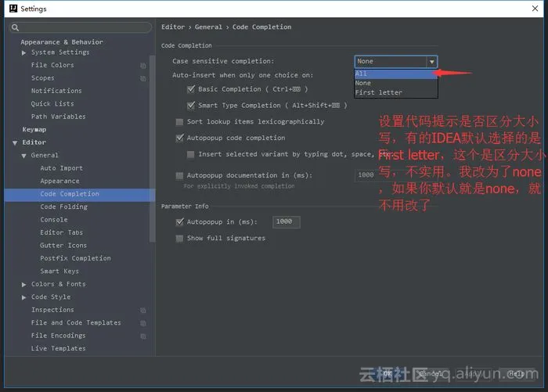Expand Code Style tree node
This screenshot has width=548, height=392.
(x=23, y=297)
